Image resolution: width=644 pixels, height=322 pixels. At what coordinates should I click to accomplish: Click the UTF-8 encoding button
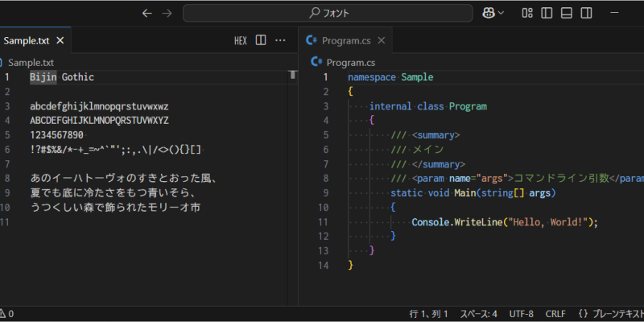coord(522,313)
